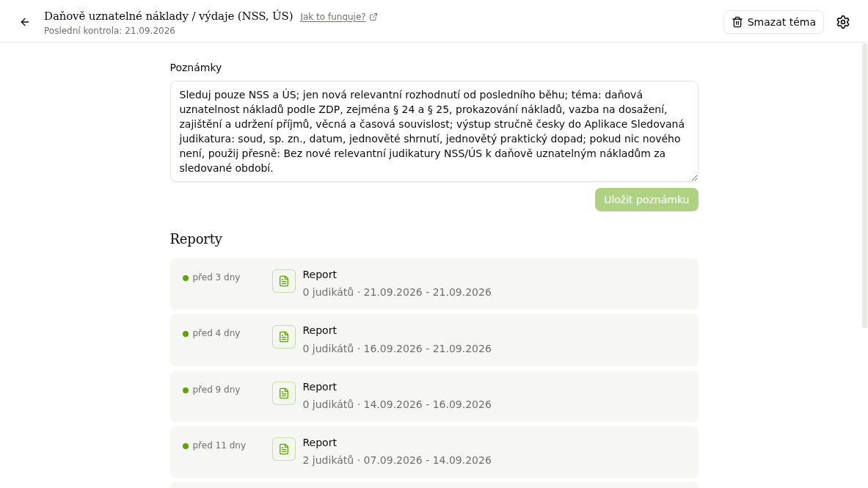This screenshot has height=488, width=868.
Task: Click the page vertical scrollbar
Action: pyautogui.click(x=864, y=186)
